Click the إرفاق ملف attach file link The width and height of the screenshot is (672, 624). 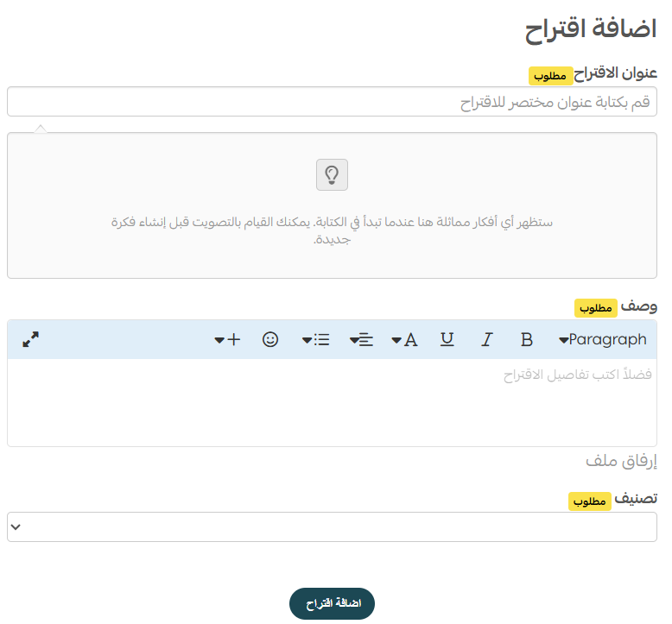(621, 461)
